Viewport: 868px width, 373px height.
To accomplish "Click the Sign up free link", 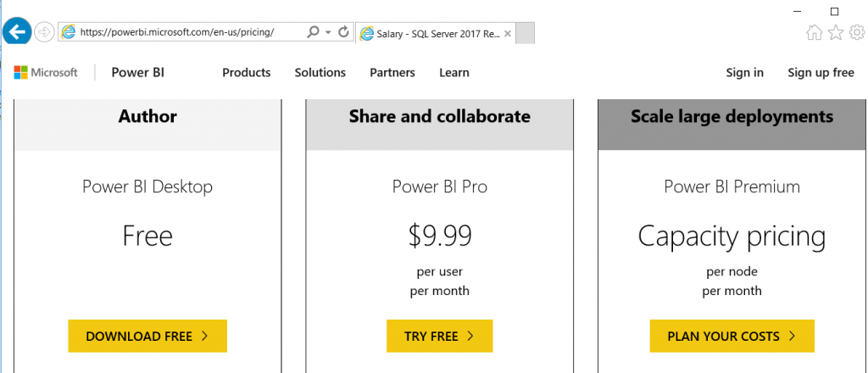I will (x=821, y=73).
